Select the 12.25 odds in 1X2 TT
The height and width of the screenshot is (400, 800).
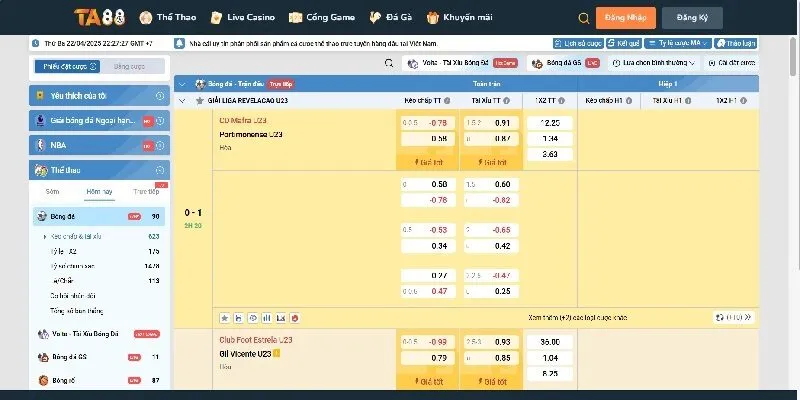click(550, 122)
